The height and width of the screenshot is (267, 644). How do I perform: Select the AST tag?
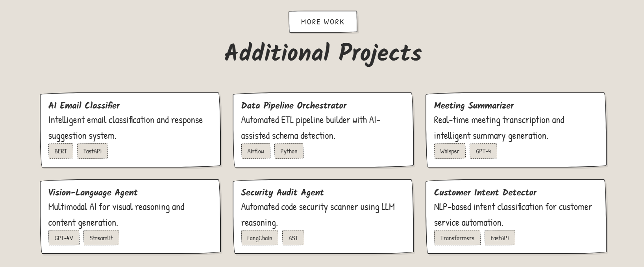[293, 238]
